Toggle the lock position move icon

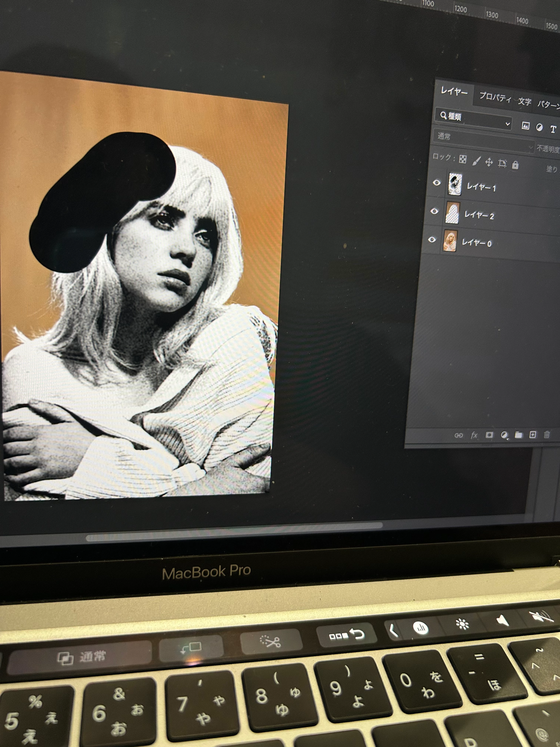click(x=489, y=162)
